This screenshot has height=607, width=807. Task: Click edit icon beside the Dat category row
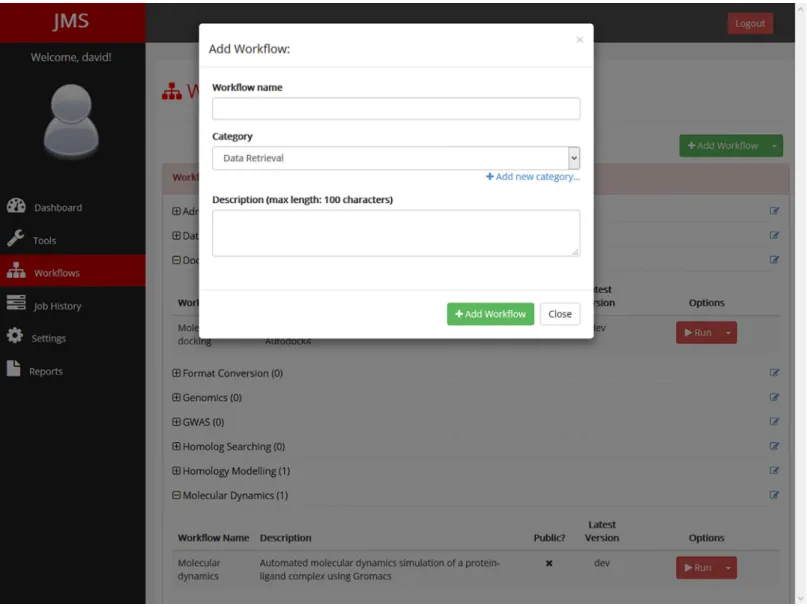(x=774, y=236)
